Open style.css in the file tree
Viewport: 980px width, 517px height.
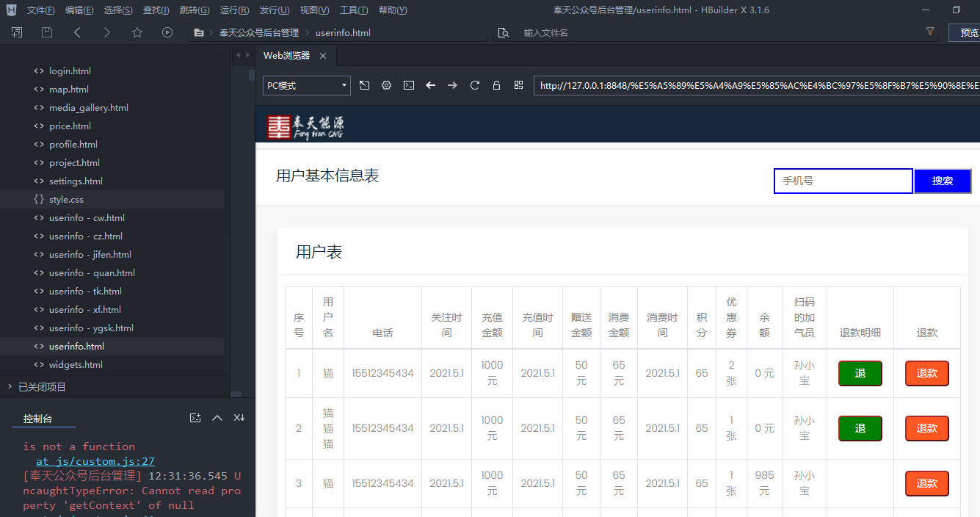(66, 200)
